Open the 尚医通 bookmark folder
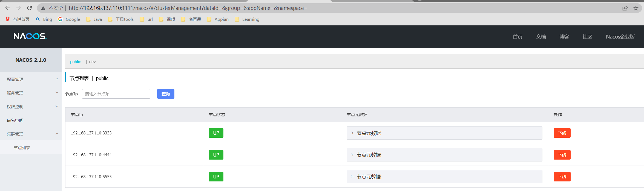 [x=191, y=19]
